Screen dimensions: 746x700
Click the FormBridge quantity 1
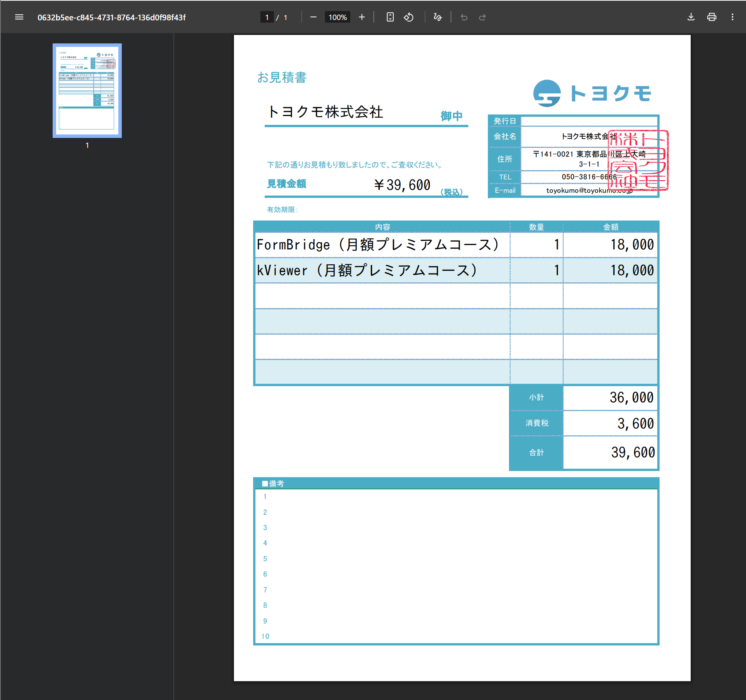(x=557, y=245)
